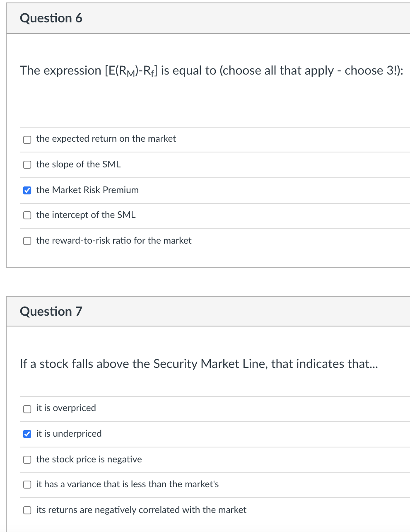Click the 'Question 6' header

pos(51,18)
